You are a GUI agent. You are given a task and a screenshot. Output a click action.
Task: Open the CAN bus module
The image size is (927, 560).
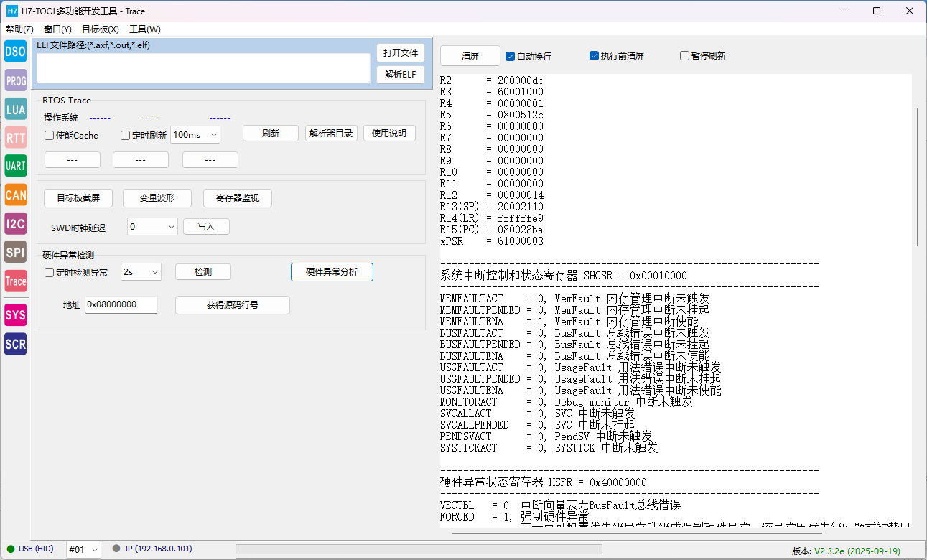16,195
